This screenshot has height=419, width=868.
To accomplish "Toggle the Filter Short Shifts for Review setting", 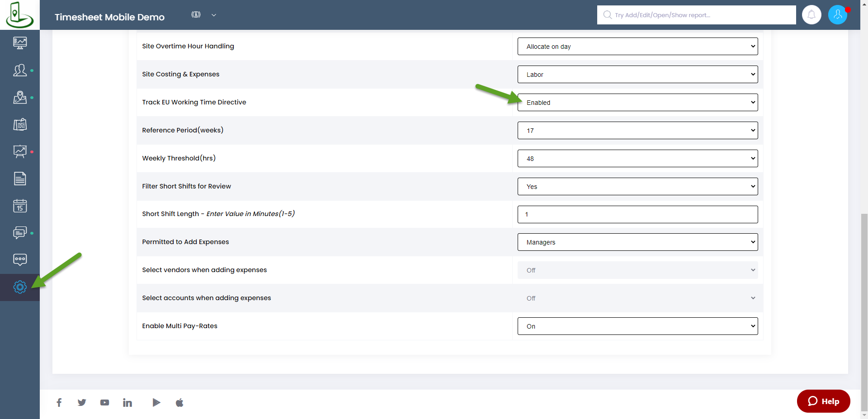I will click(637, 187).
